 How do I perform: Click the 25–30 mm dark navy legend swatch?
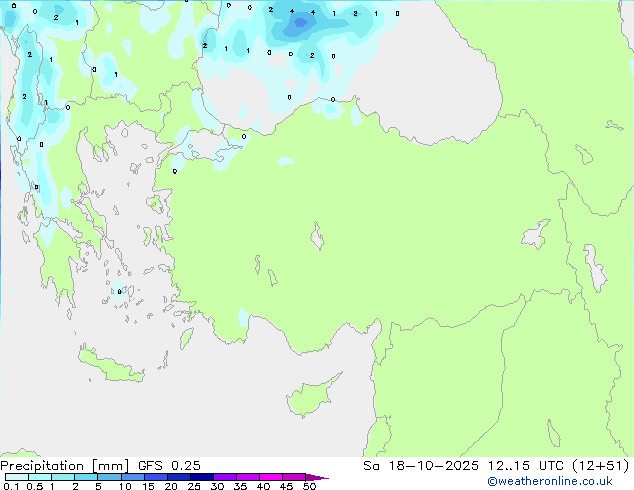202,477
